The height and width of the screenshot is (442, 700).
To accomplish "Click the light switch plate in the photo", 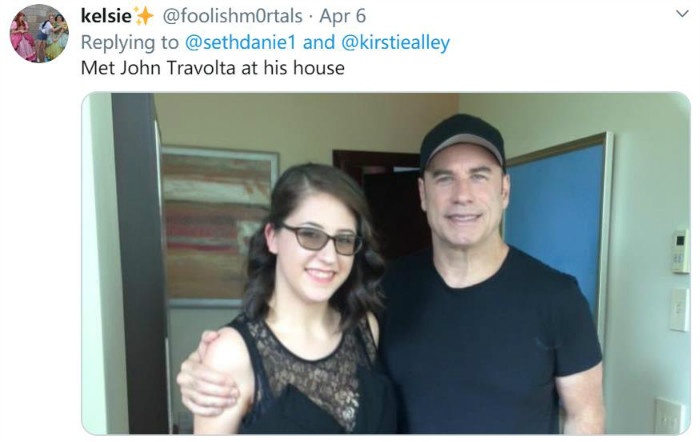I will tap(679, 309).
